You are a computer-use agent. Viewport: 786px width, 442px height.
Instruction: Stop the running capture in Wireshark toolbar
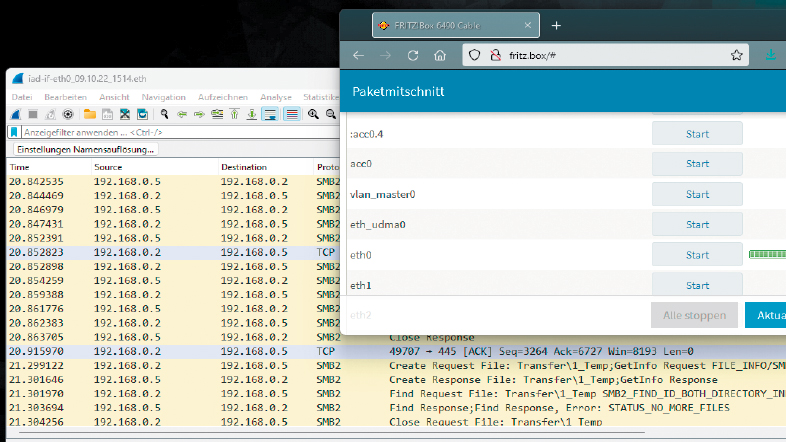click(x=33, y=115)
